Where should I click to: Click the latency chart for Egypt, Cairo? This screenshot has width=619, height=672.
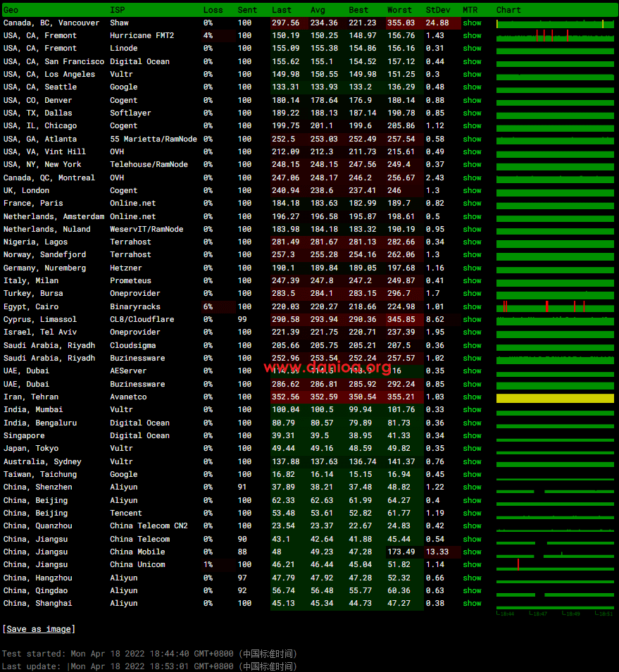click(x=555, y=306)
